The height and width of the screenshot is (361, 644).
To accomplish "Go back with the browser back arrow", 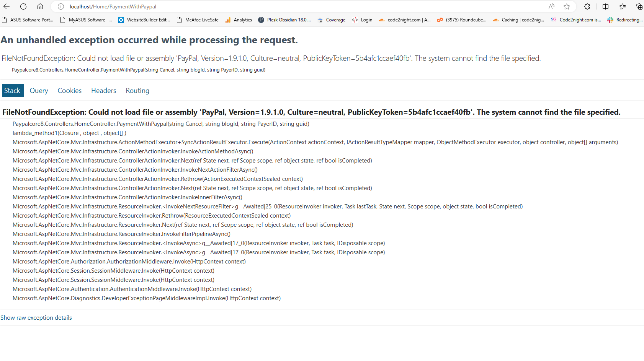I will point(7,7).
